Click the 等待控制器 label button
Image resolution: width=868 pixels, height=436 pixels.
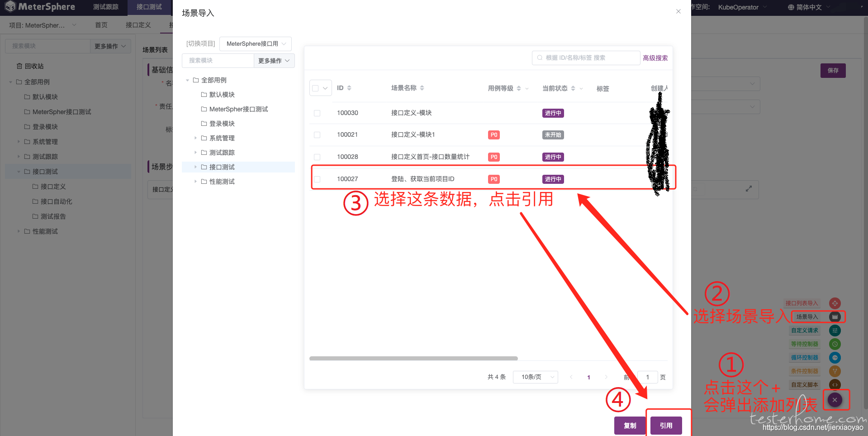tap(804, 344)
